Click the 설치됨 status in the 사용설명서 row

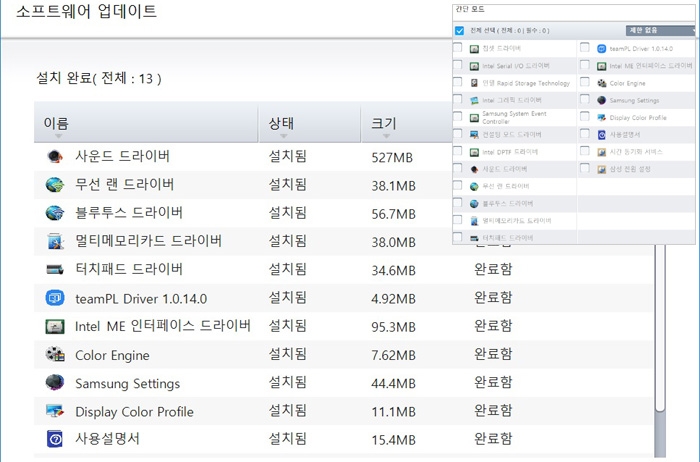click(288, 438)
